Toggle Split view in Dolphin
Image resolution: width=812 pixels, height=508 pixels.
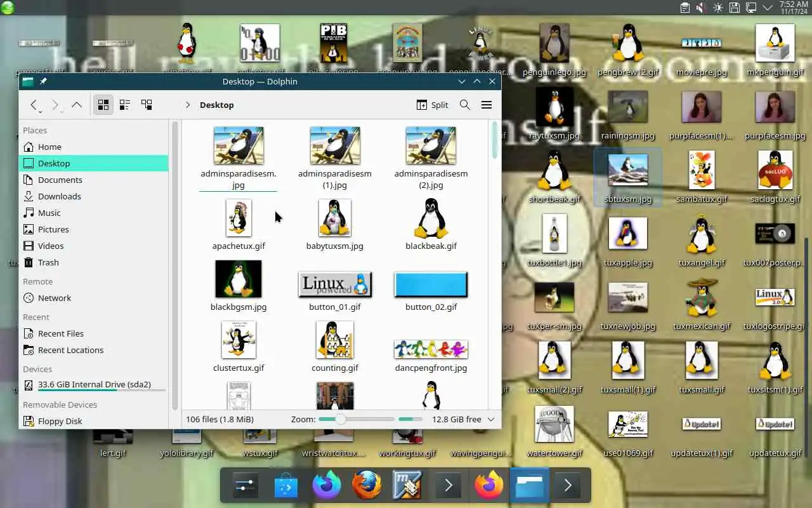pos(432,105)
